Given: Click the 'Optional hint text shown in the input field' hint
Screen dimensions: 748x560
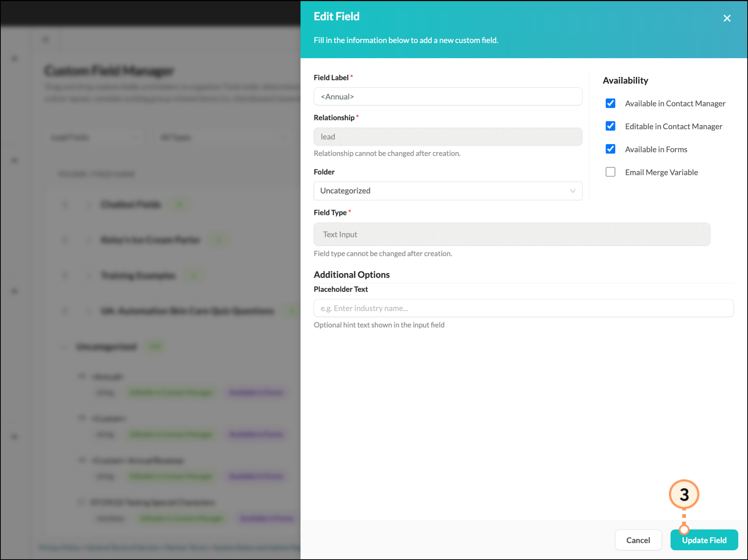Looking at the screenshot, I should (x=379, y=325).
